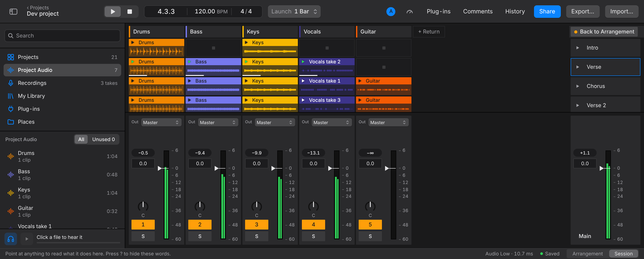Toggle track activator 5 for Guitar
Image resolution: width=644 pixels, height=259 pixels.
[x=370, y=224]
